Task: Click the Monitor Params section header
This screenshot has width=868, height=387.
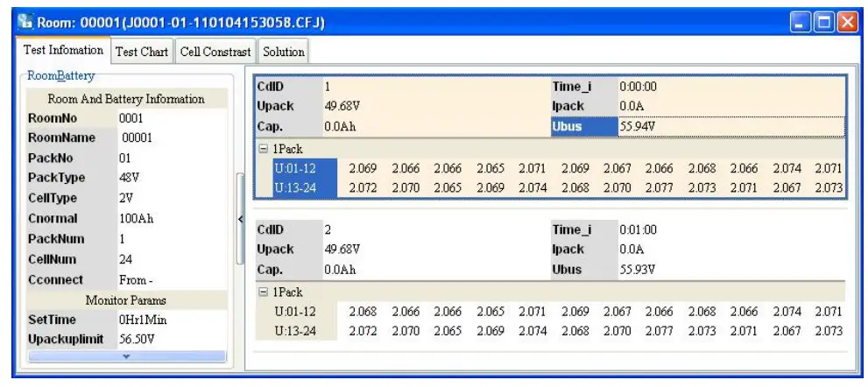Action: tap(126, 300)
